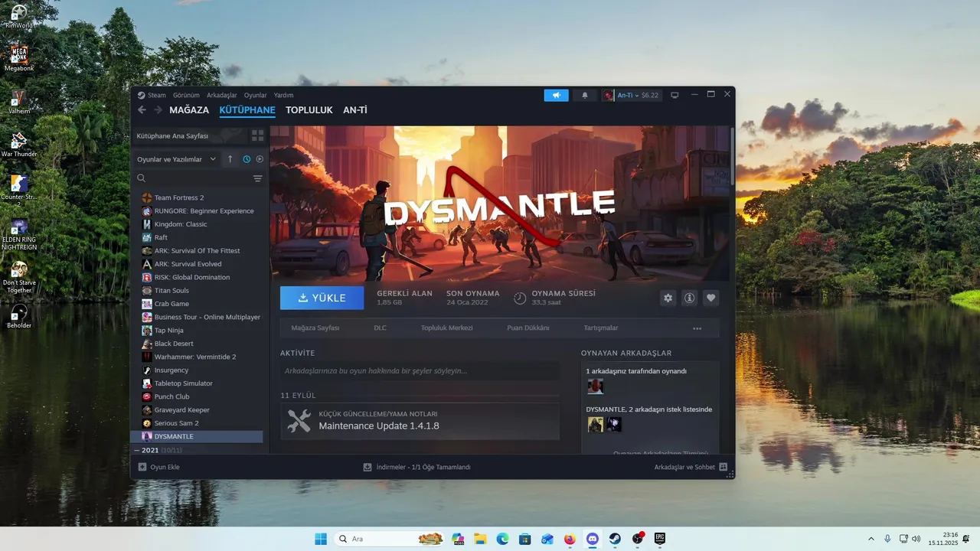980x551 pixels.
Task: Open Valheim desktop shortcut
Action: point(19,102)
